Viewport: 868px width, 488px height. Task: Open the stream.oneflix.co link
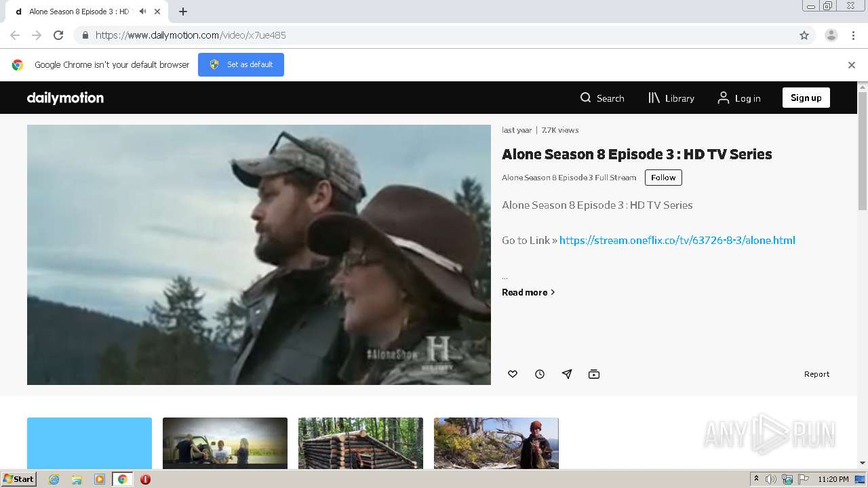(x=677, y=240)
